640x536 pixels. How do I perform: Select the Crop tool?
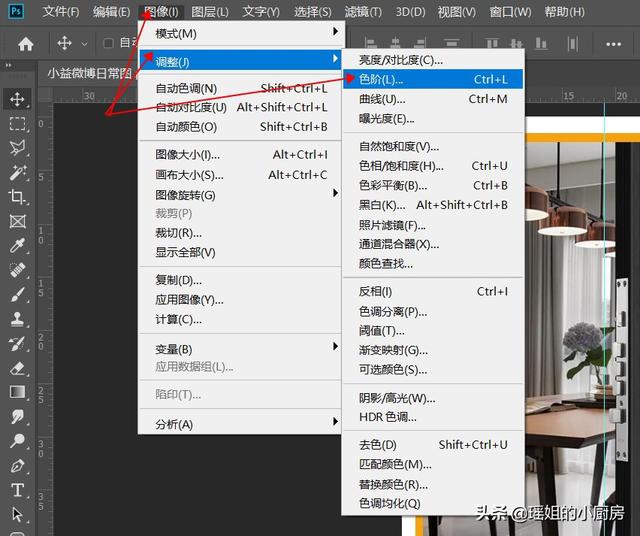(17, 197)
